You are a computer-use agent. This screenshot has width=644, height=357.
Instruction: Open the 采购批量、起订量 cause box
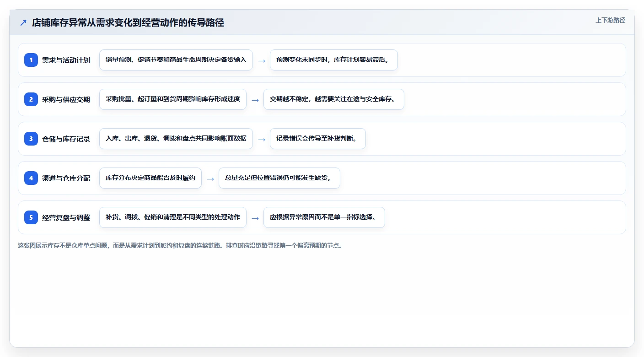tap(173, 99)
